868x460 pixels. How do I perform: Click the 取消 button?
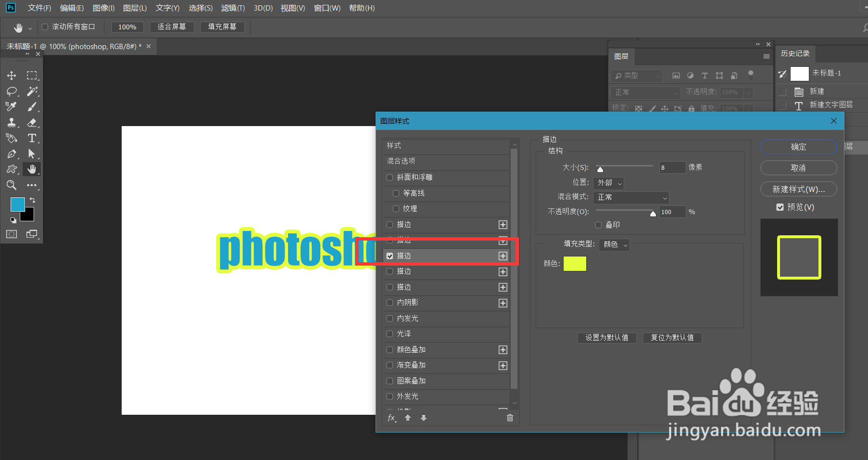pos(799,168)
